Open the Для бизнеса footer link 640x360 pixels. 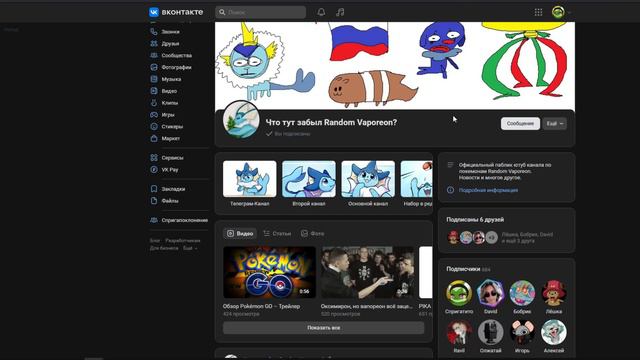[x=164, y=248]
